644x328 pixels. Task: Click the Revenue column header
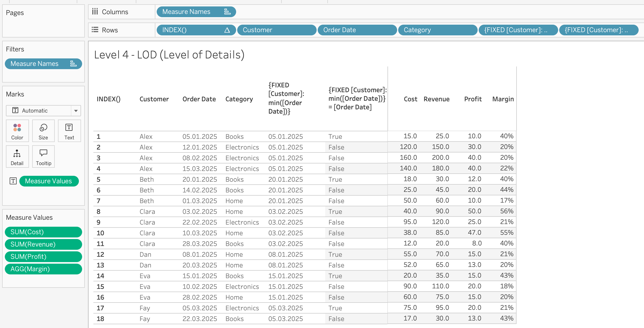[436, 99]
